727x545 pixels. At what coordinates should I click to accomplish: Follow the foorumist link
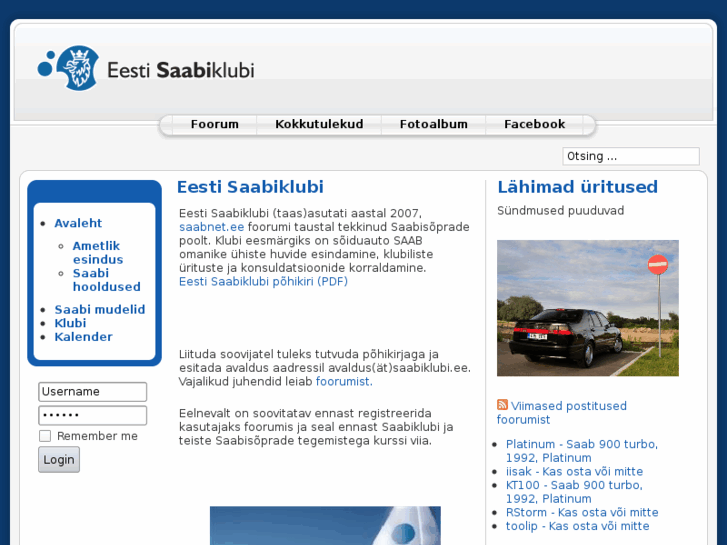pyautogui.click(x=344, y=382)
